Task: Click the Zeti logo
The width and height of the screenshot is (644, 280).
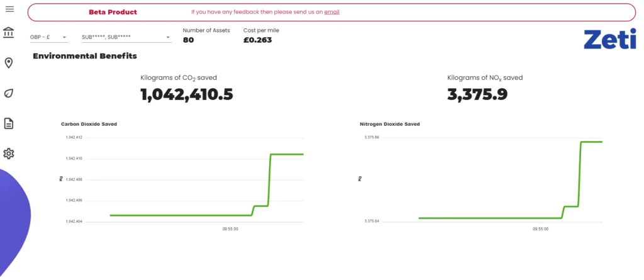Action: click(609, 39)
